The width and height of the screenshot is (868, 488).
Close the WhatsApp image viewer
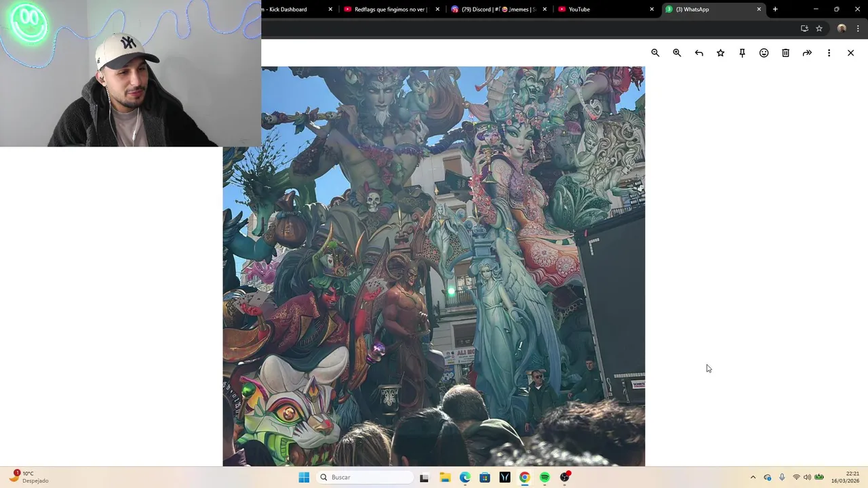point(851,53)
